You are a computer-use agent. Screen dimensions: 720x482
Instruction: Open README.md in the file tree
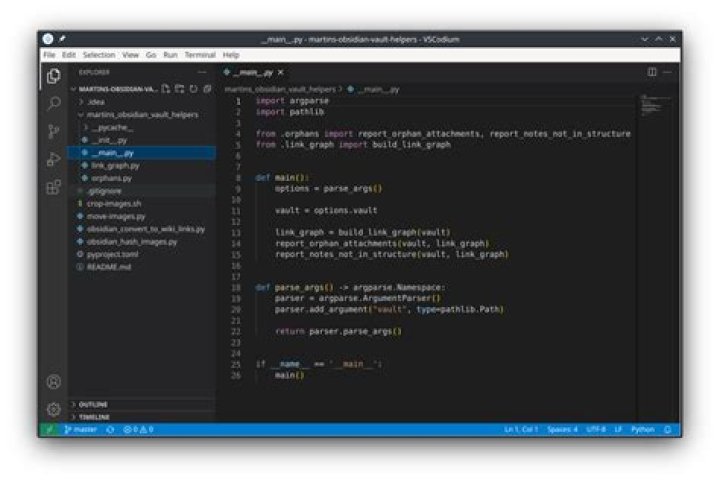pos(142,267)
